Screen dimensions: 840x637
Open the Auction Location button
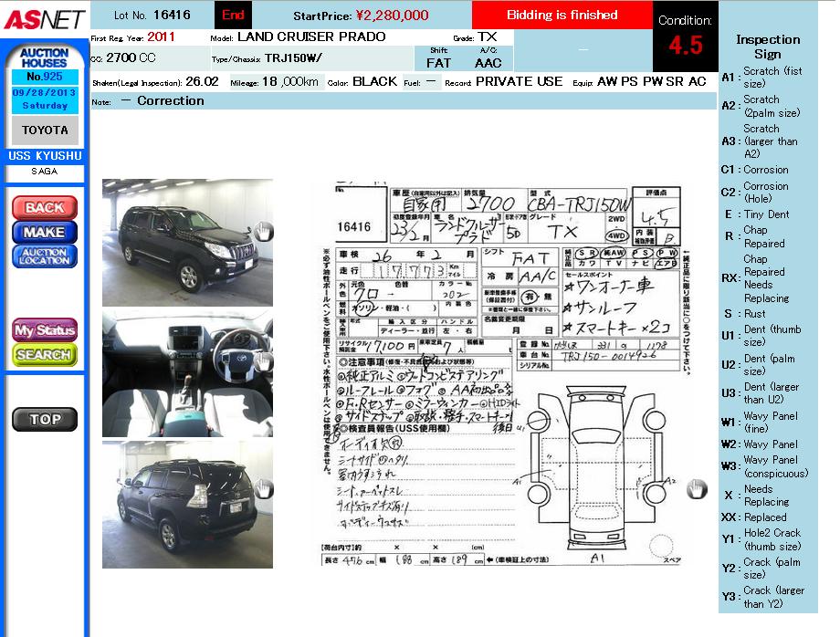45,256
